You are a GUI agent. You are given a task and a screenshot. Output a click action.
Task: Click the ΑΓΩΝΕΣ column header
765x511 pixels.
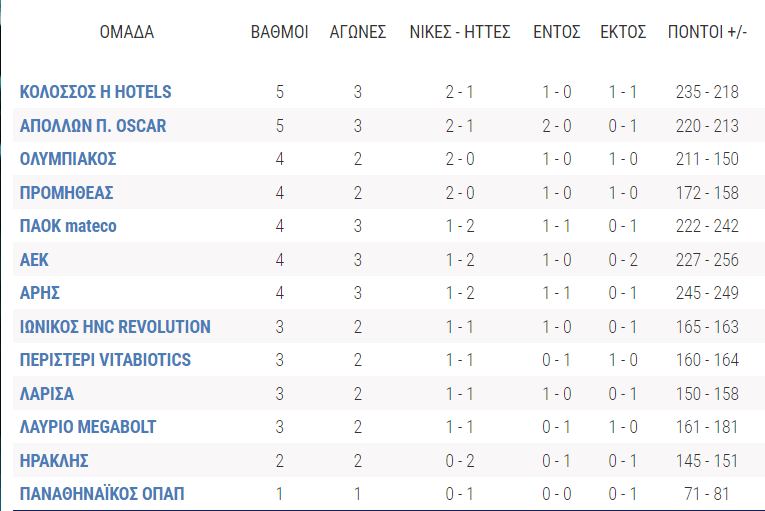click(358, 32)
